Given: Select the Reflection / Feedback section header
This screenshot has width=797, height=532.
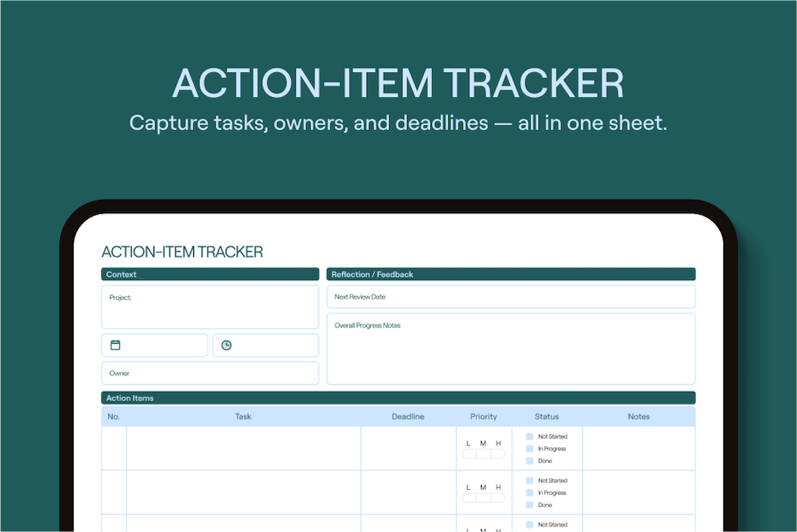Looking at the screenshot, I should 511,275.
